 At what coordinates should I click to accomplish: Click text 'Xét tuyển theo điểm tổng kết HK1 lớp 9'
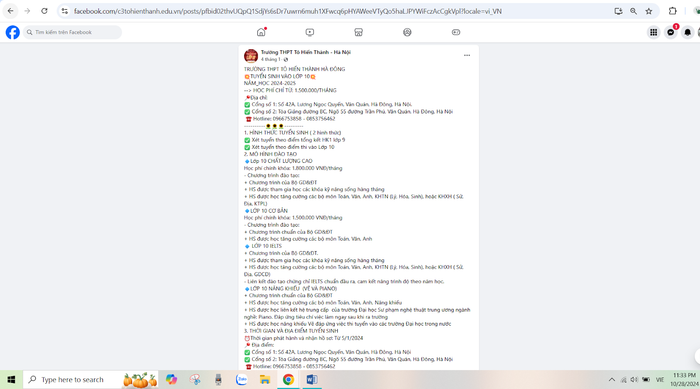(x=298, y=140)
